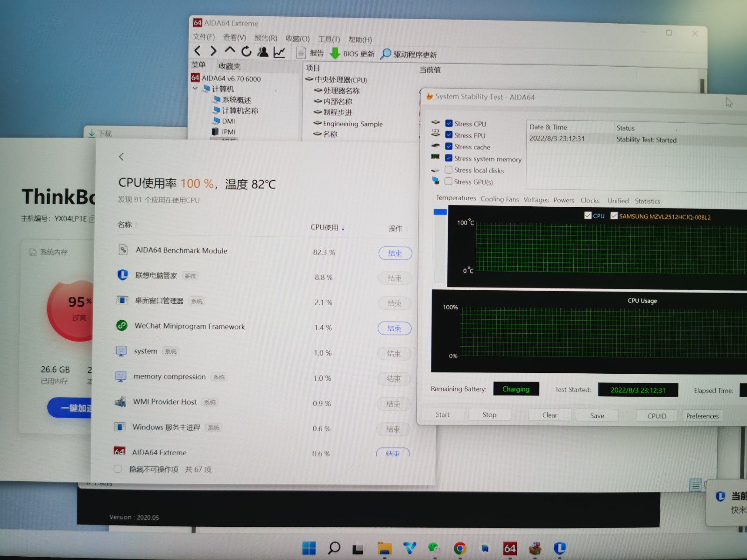Open File Explorer from the taskbar
Screen dimensions: 747x560
coord(384,548)
